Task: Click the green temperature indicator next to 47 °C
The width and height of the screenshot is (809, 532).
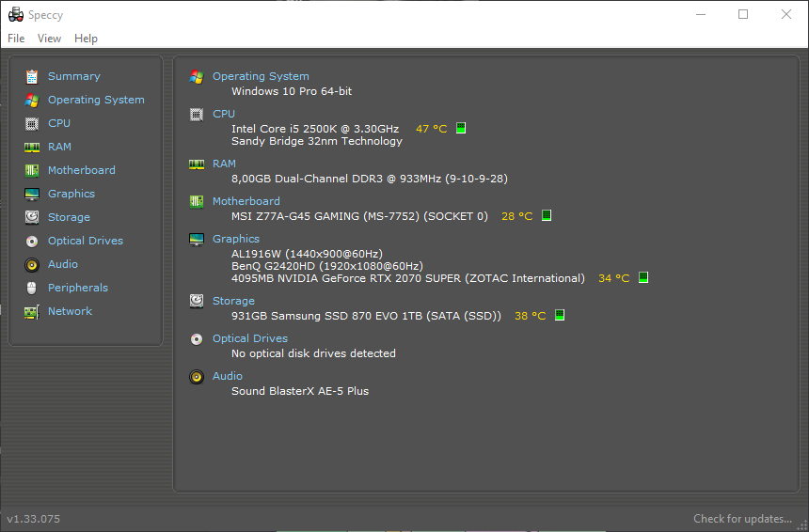Action: pos(461,128)
